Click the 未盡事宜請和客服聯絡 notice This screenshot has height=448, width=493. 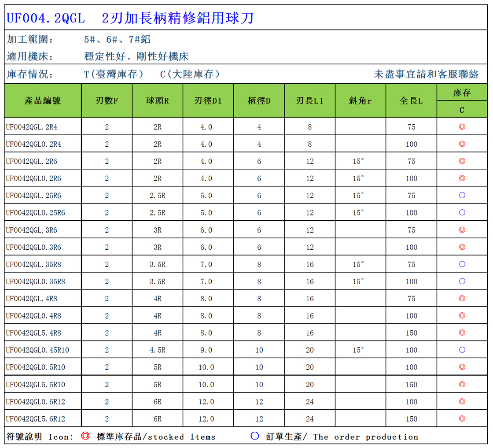click(427, 74)
